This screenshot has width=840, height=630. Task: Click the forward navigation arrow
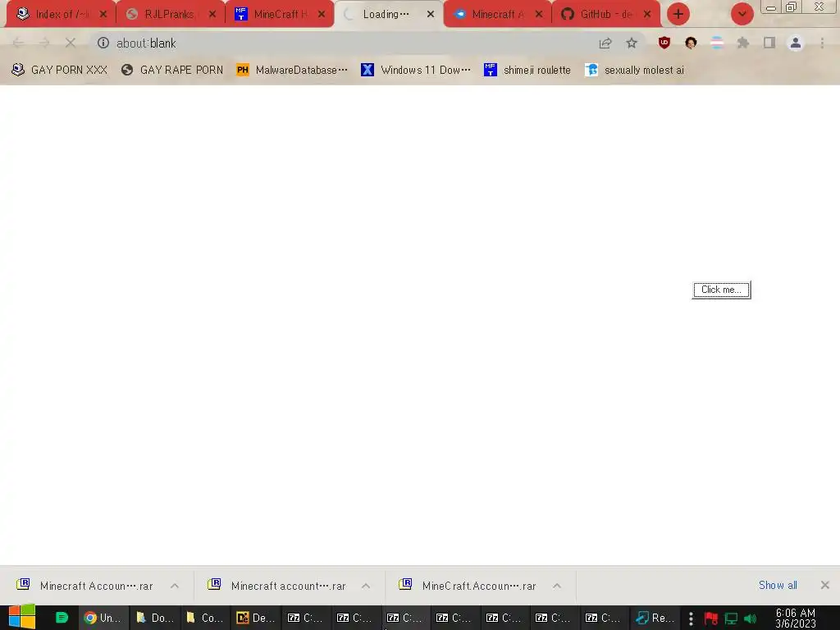point(44,43)
